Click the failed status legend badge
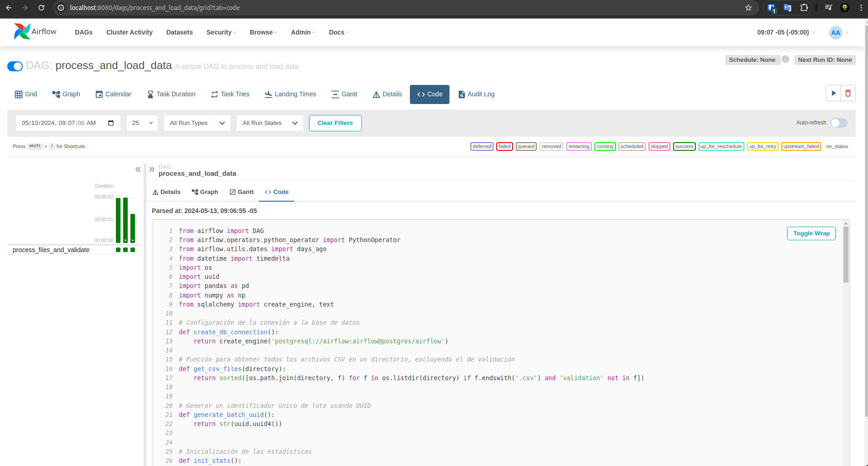Viewport: 868px width, 466px height. tap(504, 146)
